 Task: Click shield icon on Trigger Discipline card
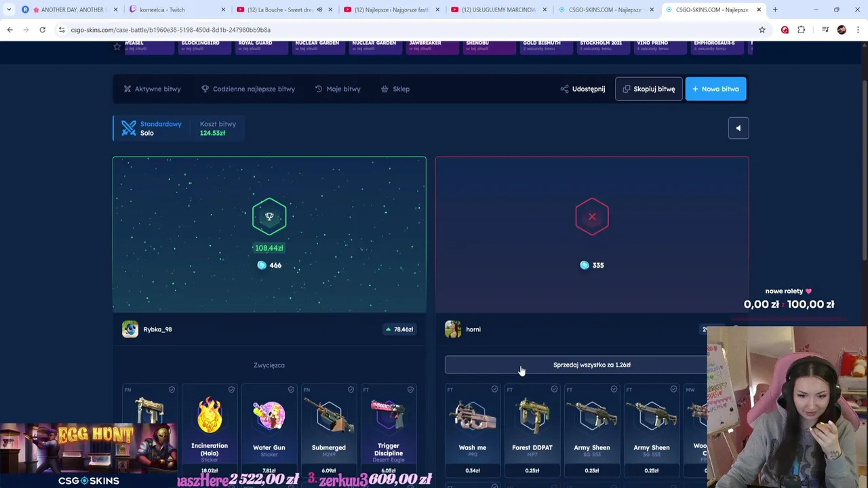coord(410,390)
